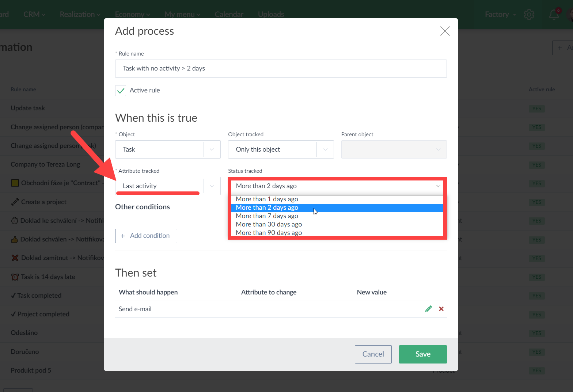The height and width of the screenshot is (392, 573).
Task: Open the Realization menu
Action: click(80, 14)
